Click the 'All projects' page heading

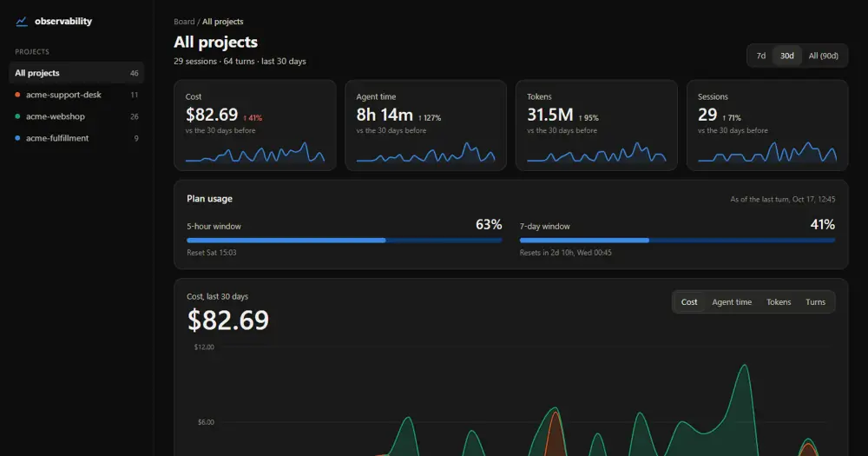tap(215, 42)
